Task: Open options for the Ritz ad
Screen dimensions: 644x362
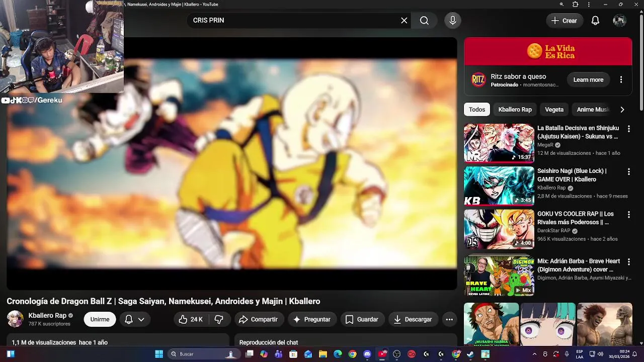Action: pos(621,79)
